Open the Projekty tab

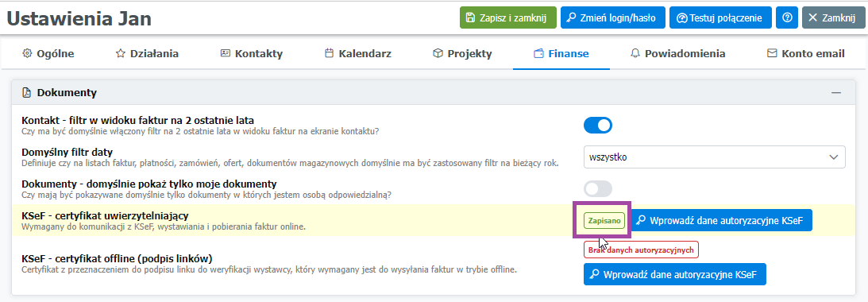pos(462,54)
